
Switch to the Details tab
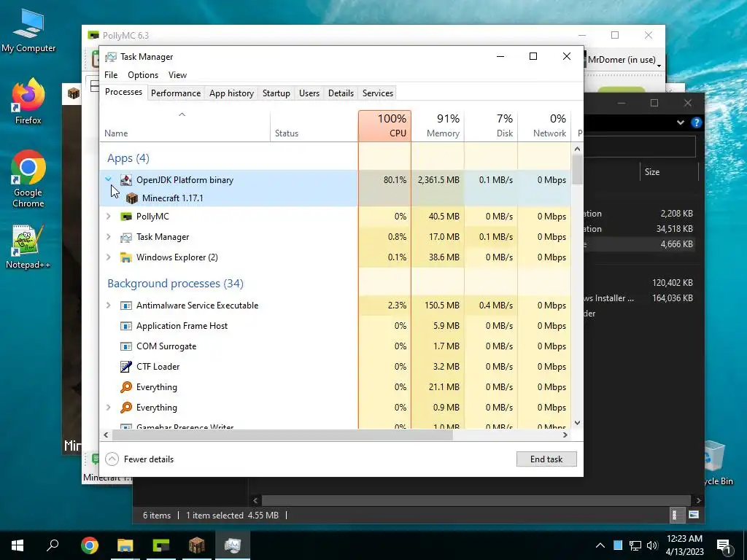[341, 93]
